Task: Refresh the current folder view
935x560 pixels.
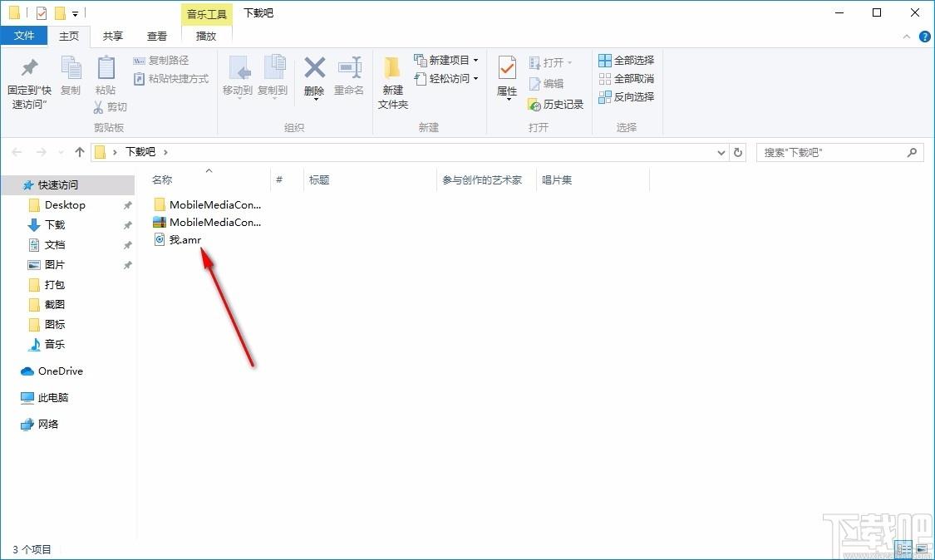Action: coord(738,152)
